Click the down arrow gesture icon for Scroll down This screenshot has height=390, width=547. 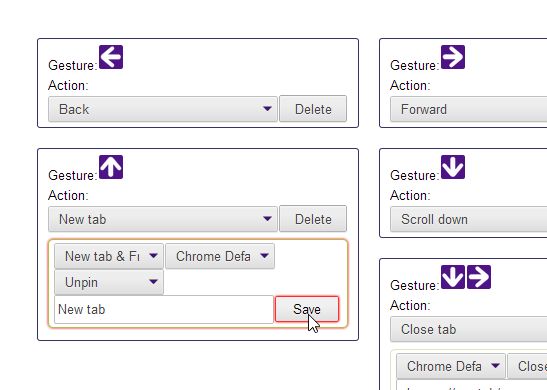453,167
